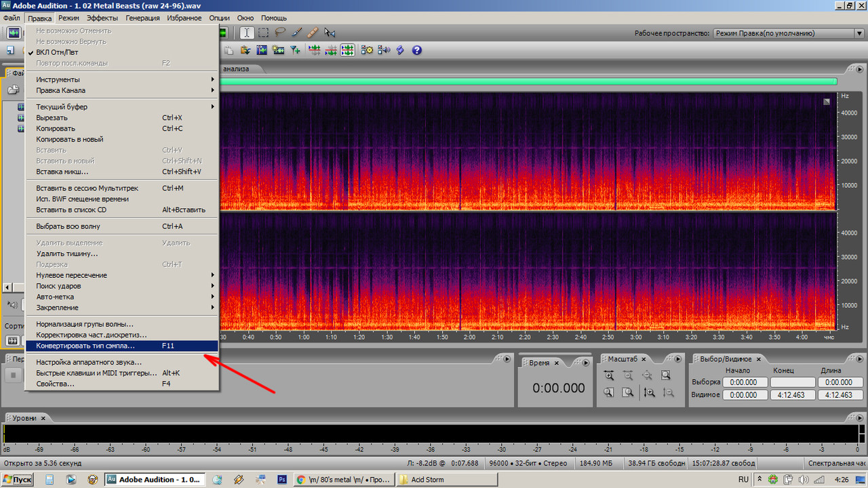Select the Lasso selection tool

(280, 32)
